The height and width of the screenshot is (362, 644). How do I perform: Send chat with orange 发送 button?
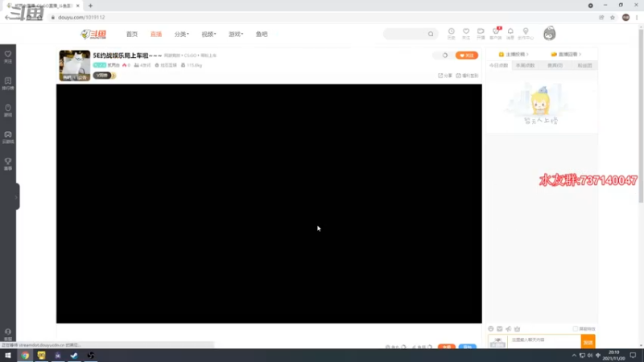(588, 341)
